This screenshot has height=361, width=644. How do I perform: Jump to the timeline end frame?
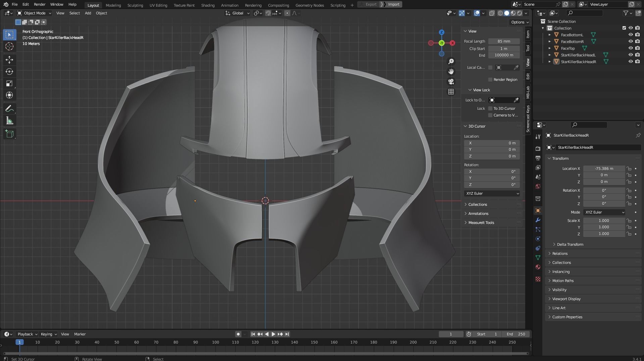point(287,334)
